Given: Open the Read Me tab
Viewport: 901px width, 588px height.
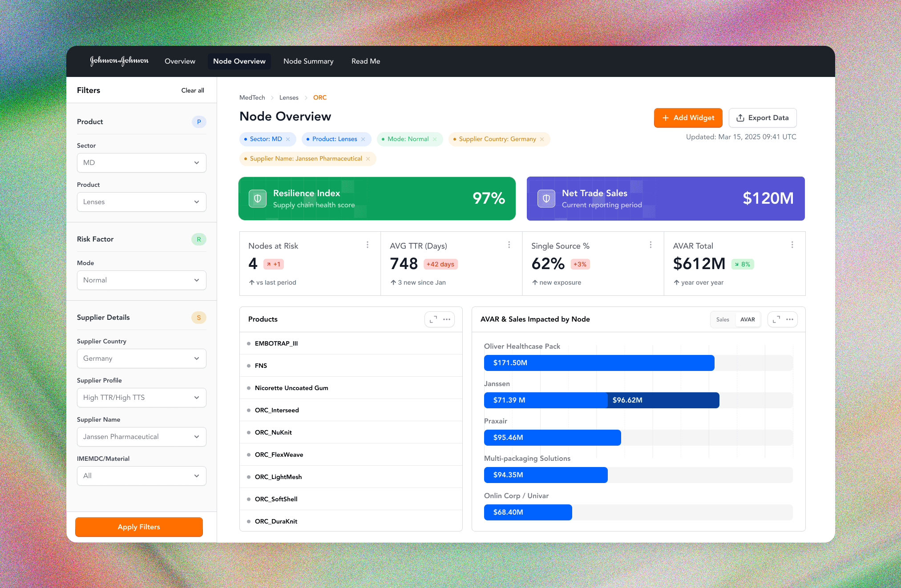Looking at the screenshot, I should 366,61.
